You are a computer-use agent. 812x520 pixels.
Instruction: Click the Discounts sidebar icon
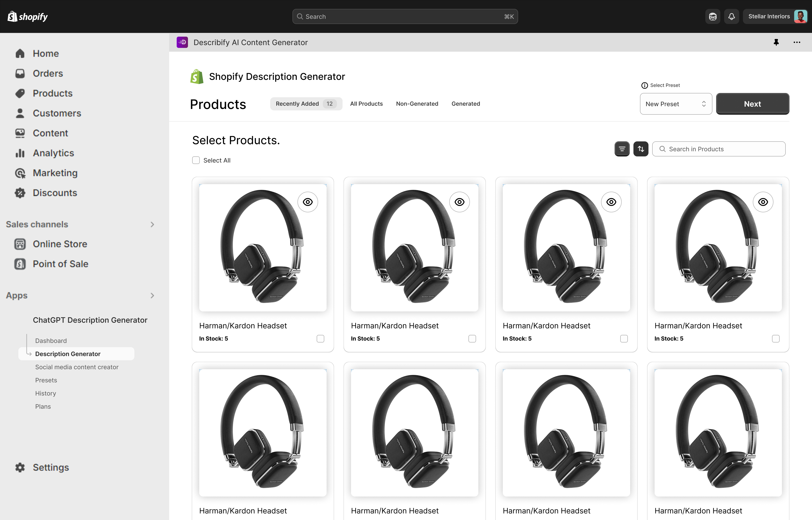click(20, 193)
